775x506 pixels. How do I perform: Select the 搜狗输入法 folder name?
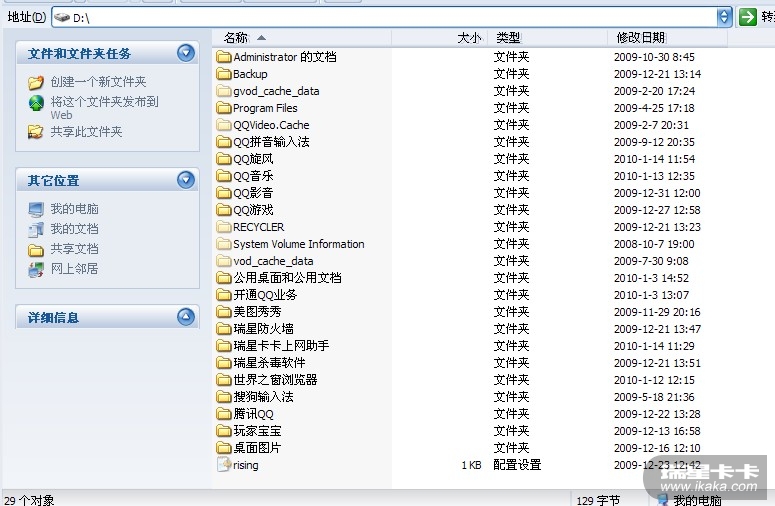[263, 397]
